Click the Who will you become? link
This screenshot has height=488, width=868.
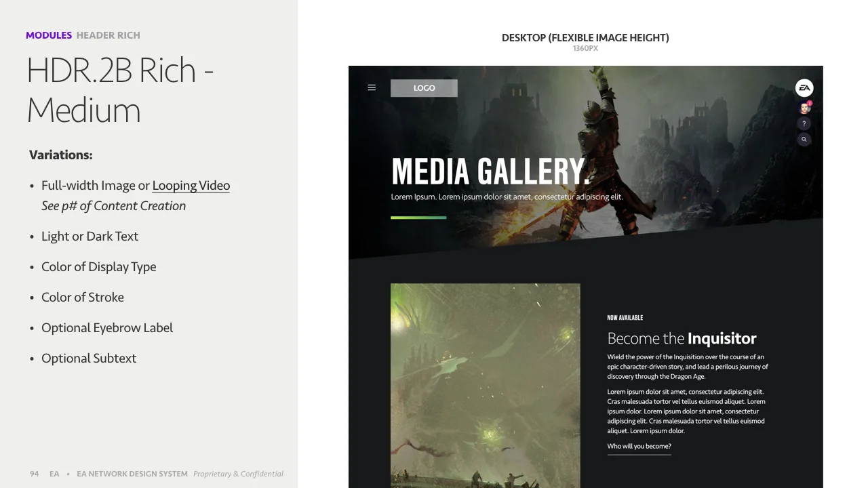click(x=639, y=446)
